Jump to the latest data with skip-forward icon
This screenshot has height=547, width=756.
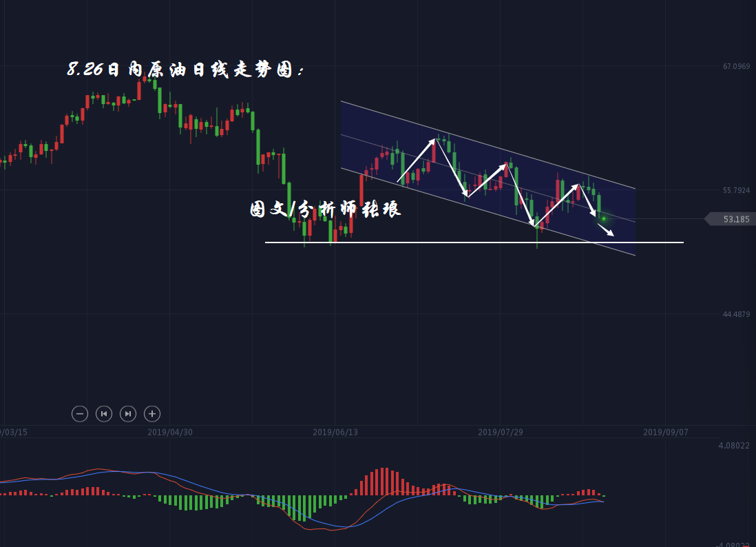(x=128, y=414)
